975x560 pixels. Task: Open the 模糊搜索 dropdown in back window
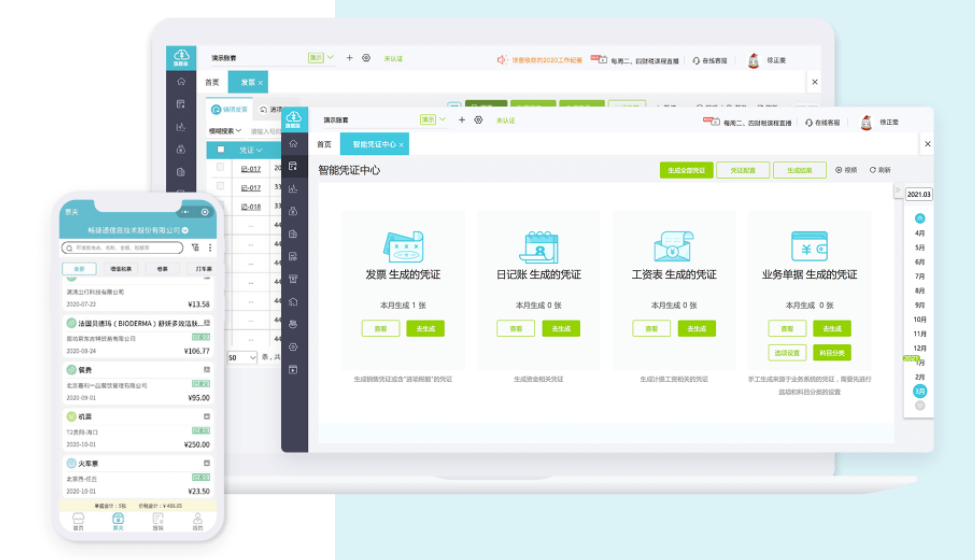tap(227, 130)
